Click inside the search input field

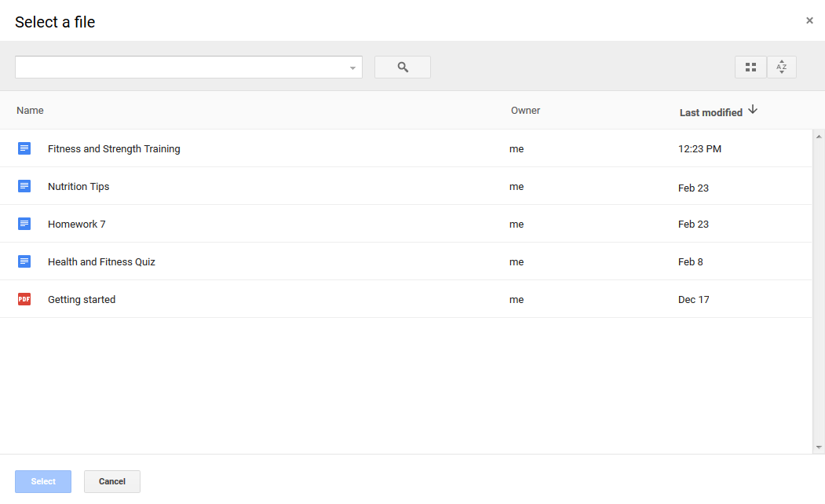[x=181, y=68]
